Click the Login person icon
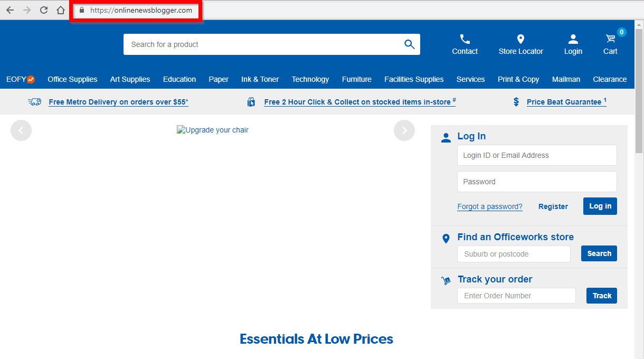 573,40
